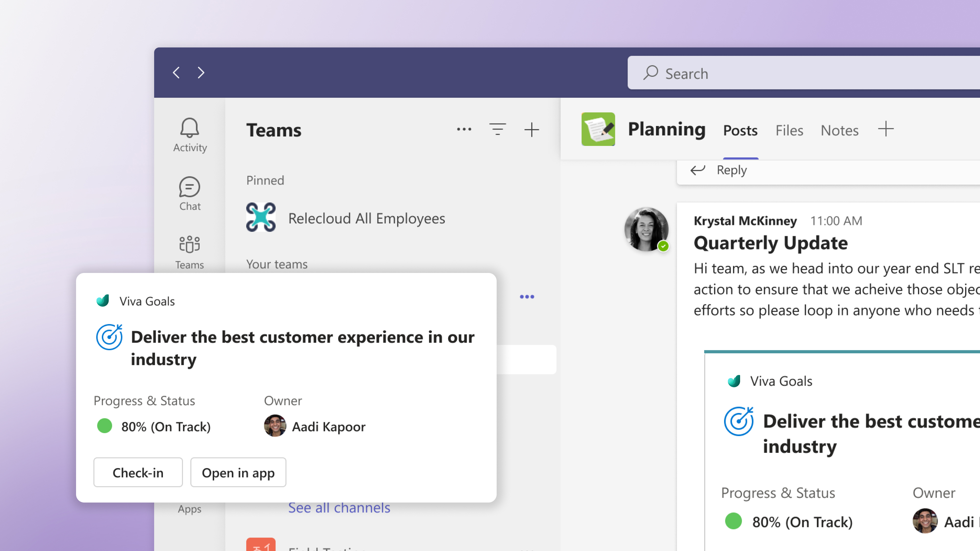Viewport: 980px width, 551px height.
Task: Click the Viva Goals logo in the channel post card
Action: pyautogui.click(x=734, y=381)
